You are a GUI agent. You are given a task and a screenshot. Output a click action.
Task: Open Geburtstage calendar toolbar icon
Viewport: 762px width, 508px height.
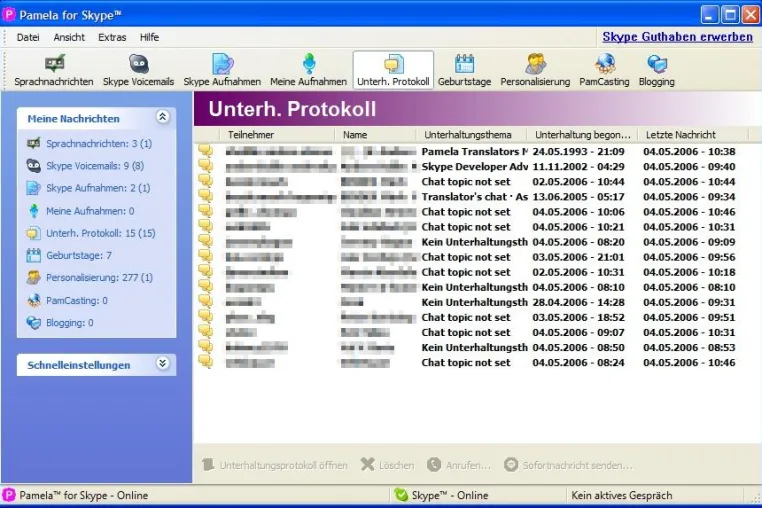(465, 64)
